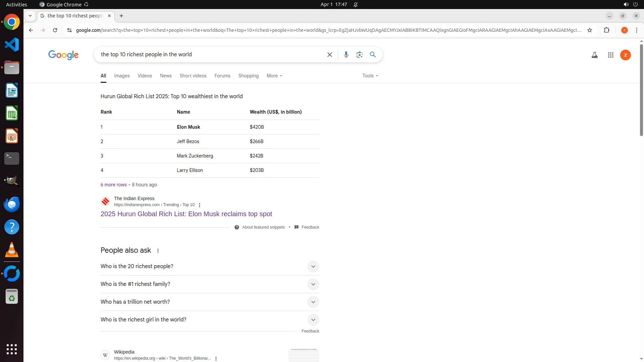Open the Hurun Global Rich List article link
644x362 pixels.
[x=186, y=214]
